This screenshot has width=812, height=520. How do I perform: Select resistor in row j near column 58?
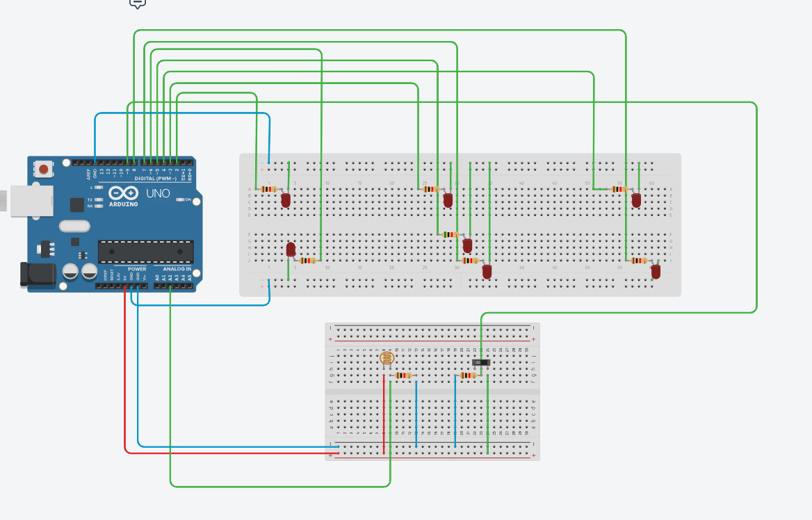pos(639,261)
